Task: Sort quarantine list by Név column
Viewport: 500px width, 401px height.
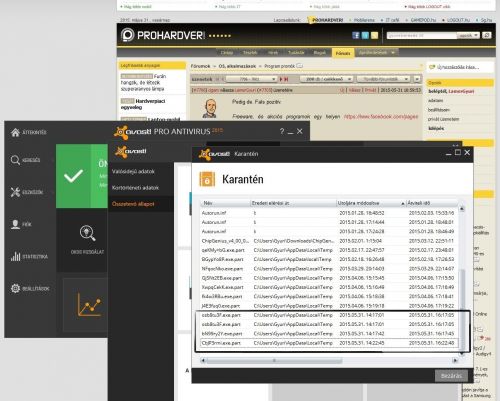Action: click(x=225, y=203)
